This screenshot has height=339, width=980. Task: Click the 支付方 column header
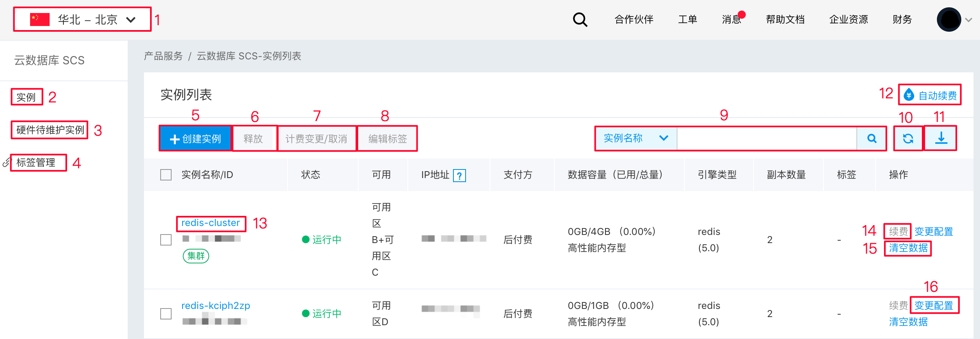(x=518, y=175)
